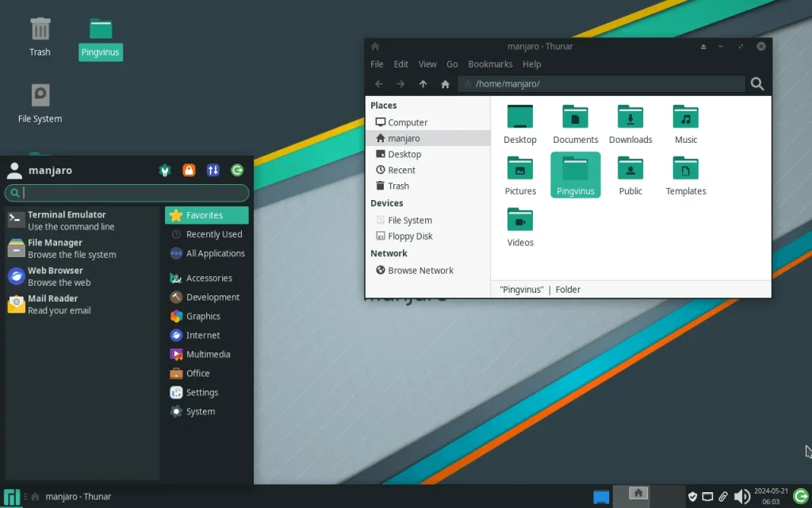Screen dimensions: 812x508
Task: Click the /home/manjaro/ location bar
Action: (x=601, y=84)
